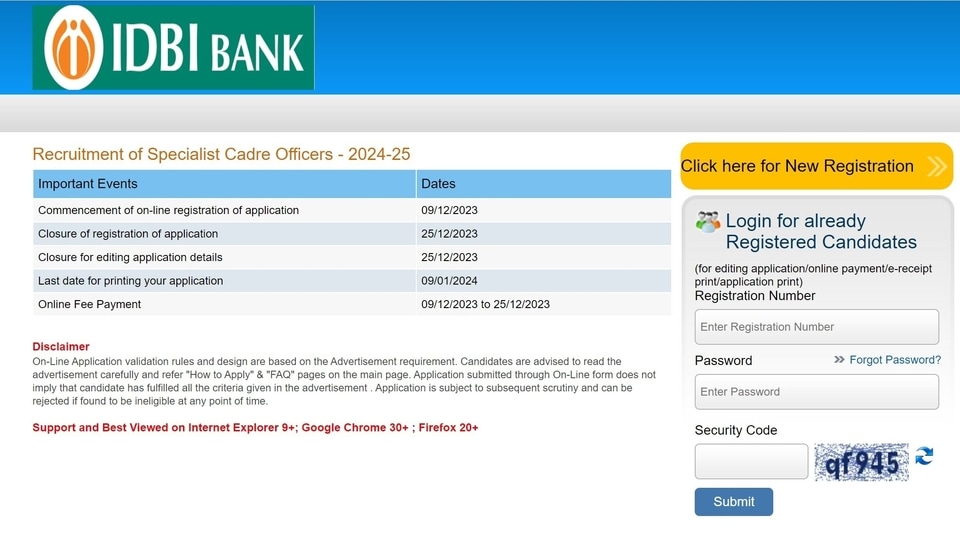Click the Security Code label

736,430
